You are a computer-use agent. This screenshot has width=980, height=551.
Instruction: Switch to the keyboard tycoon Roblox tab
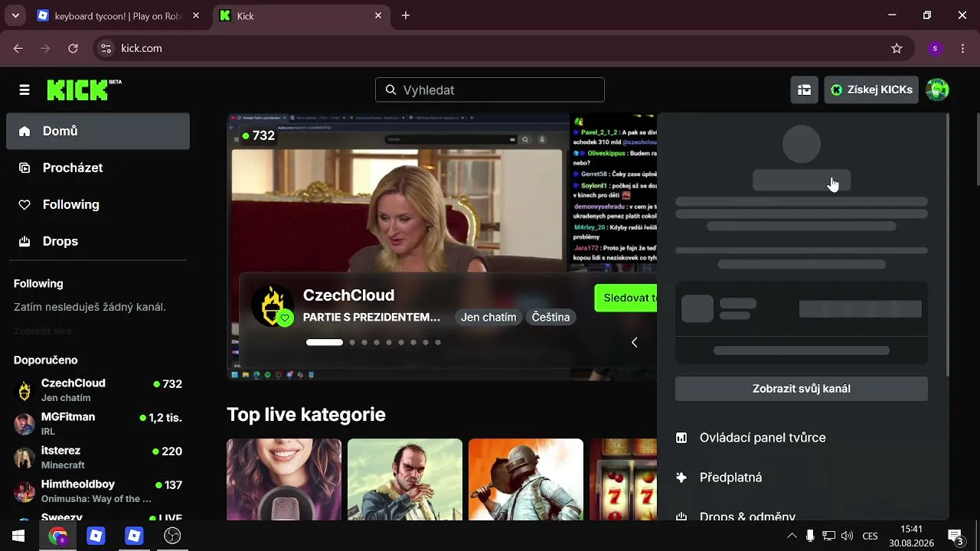tap(119, 16)
